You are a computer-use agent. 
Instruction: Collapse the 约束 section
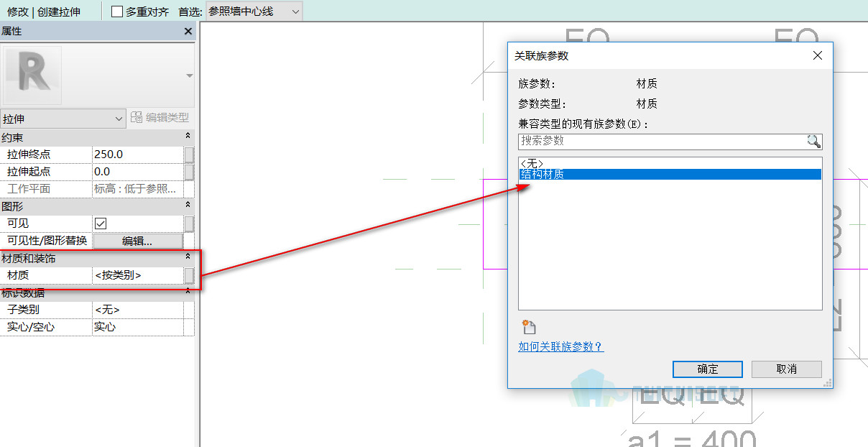click(x=188, y=137)
